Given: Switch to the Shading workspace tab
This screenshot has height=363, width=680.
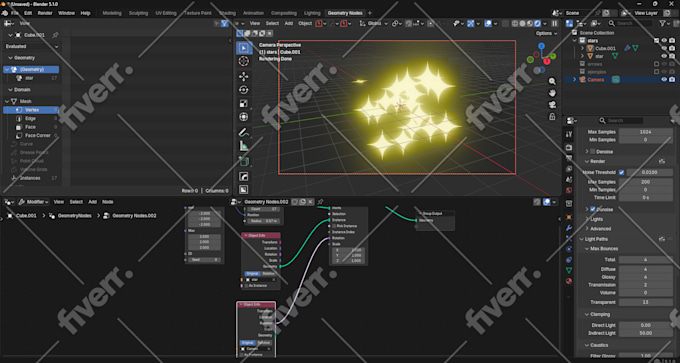Looking at the screenshot, I should [227, 13].
